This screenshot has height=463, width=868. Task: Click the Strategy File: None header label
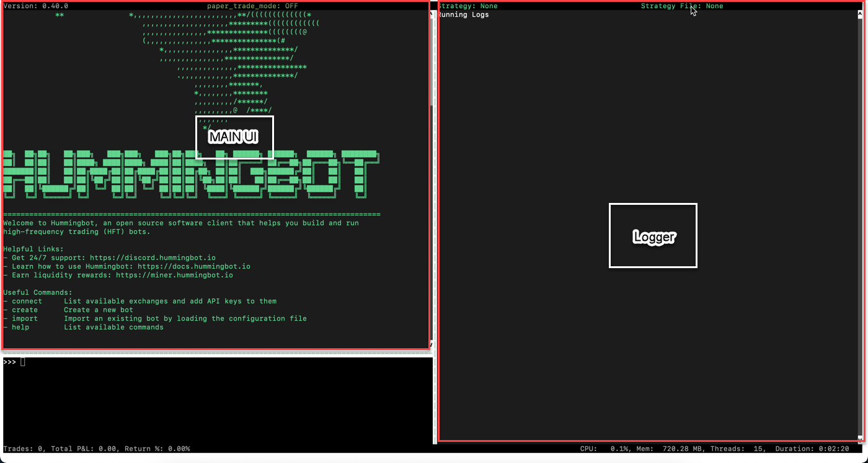[681, 6]
